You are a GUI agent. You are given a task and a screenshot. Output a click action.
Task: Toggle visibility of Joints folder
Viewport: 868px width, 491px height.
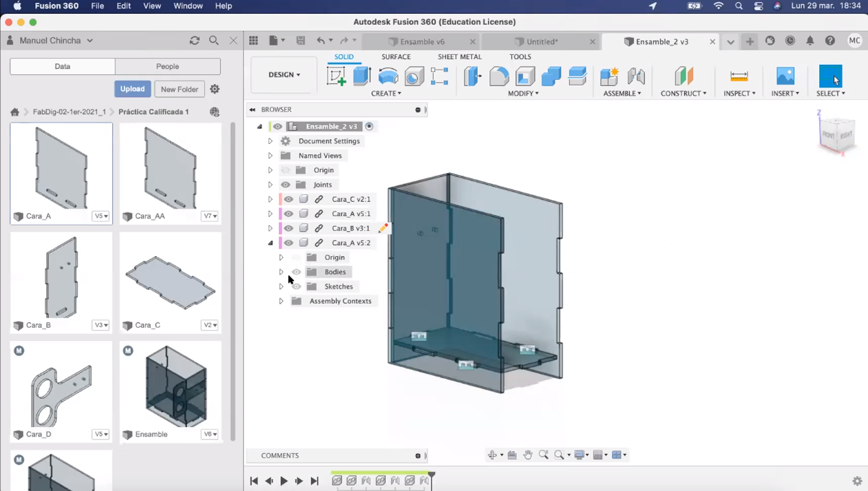286,185
